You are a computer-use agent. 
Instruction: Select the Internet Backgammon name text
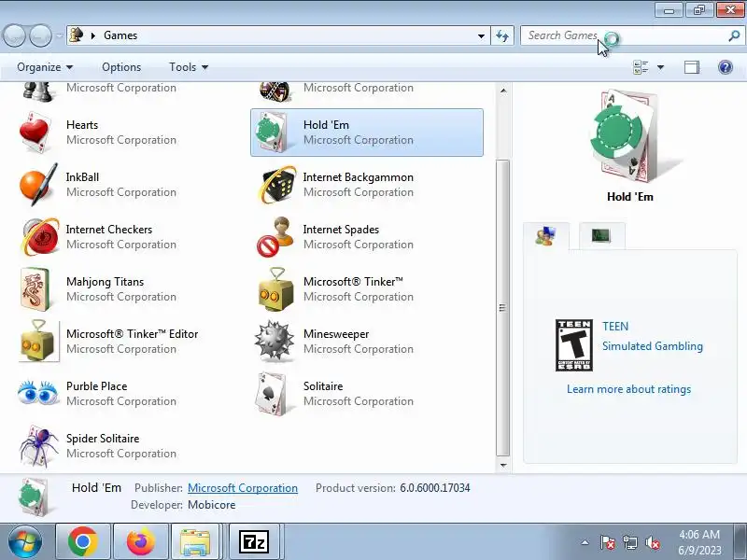[359, 177]
